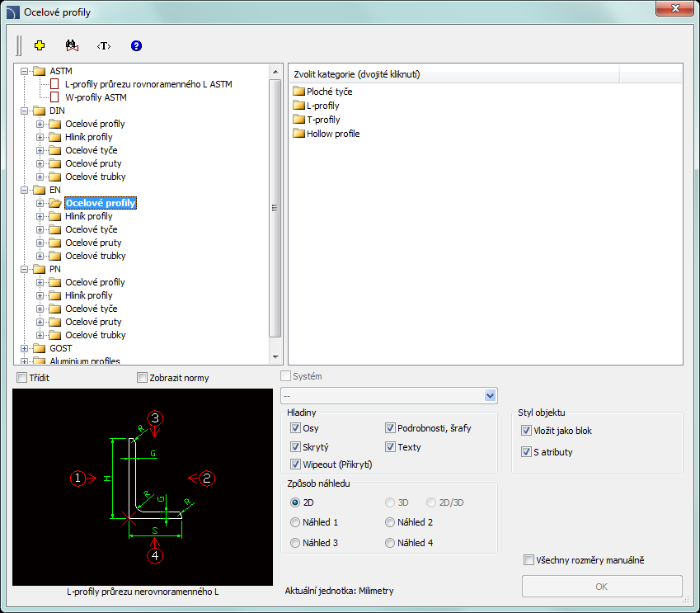
Task: Select Náhled 2 radio button
Action: tap(390, 522)
